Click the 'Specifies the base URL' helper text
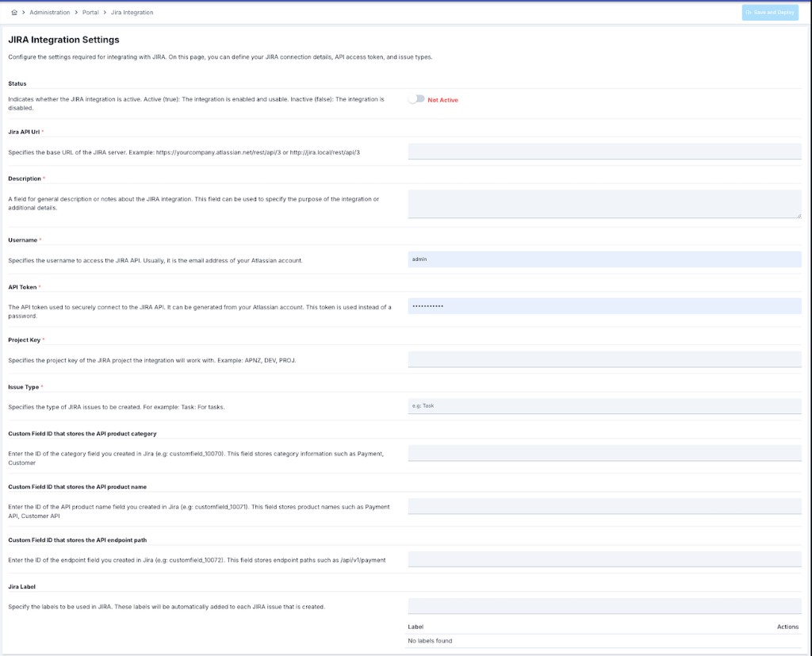Viewport: 812px width, 656px height. [184, 152]
